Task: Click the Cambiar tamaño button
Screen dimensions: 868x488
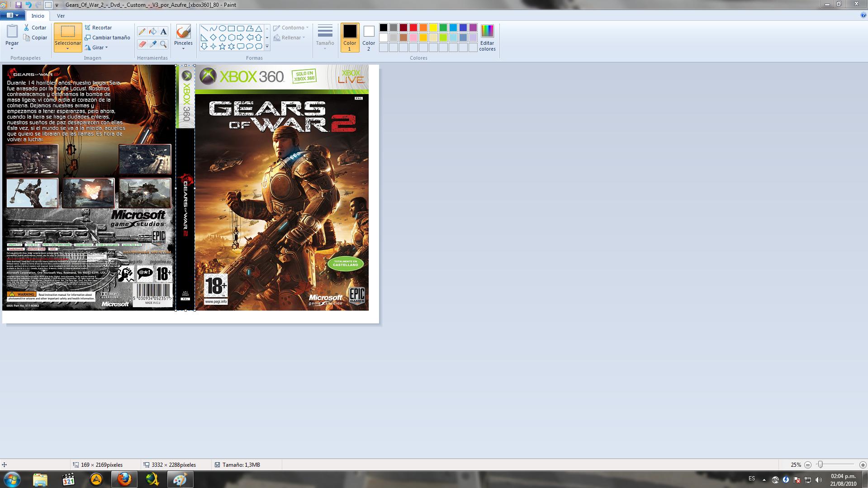Action: pyautogui.click(x=107, y=38)
